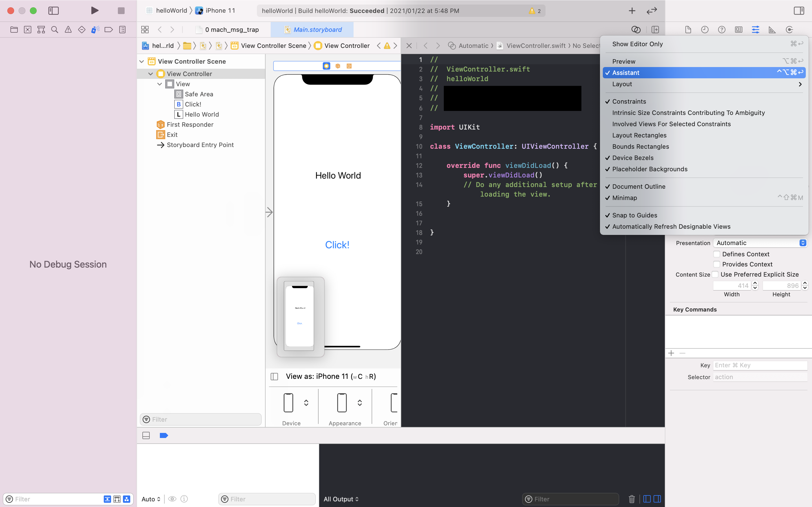The height and width of the screenshot is (507, 812).
Task: Select Show Editor Only menu item
Action: [x=637, y=44]
